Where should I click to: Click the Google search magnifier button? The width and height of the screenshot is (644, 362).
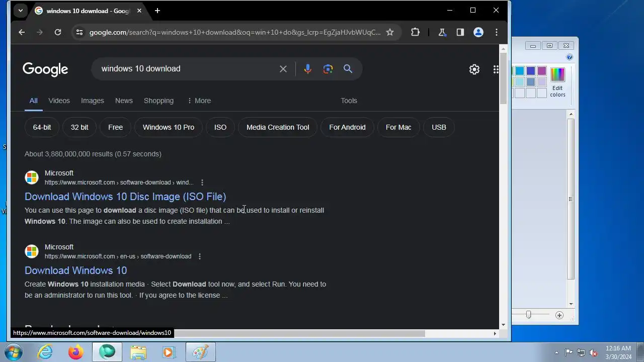(x=348, y=69)
